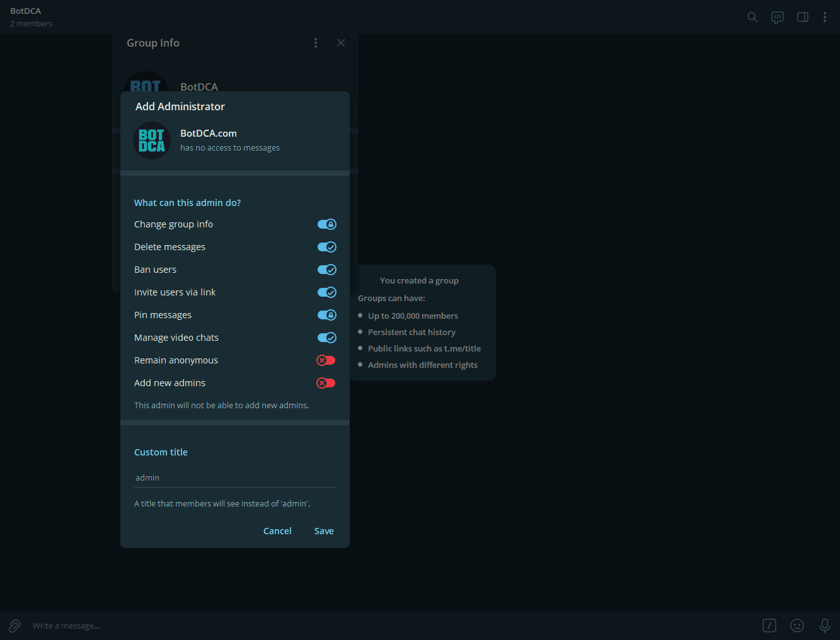The width and height of the screenshot is (840, 640).
Task: Click the microphone voice message icon
Action: click(x=824, y=626)
